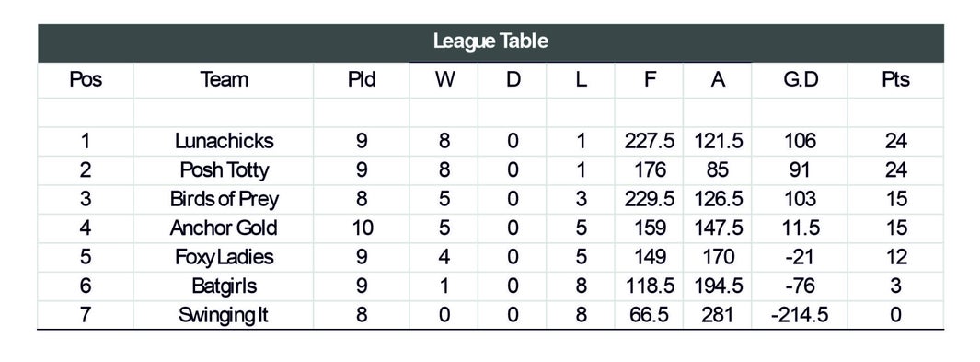Select the 227.5 goals-for cell

coord(650,141)
